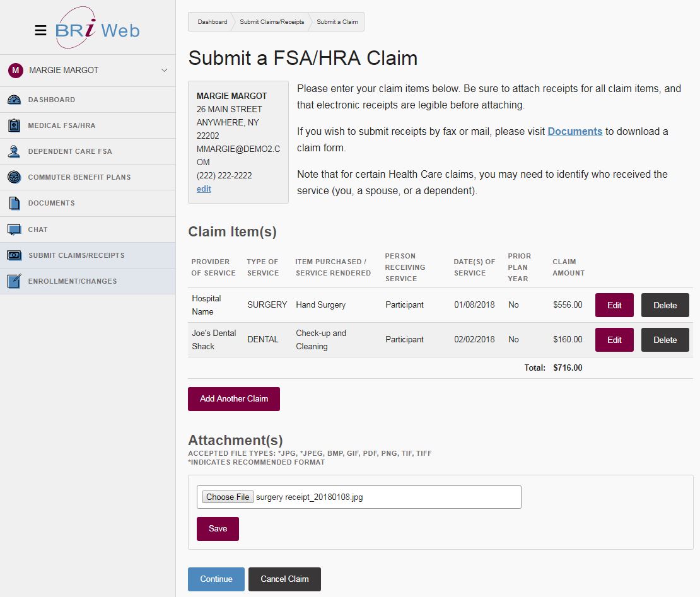Open Documents using the document sidebar icon
Image resolution: width=700 pixels, height=597 pixels.
pos(15,203)
